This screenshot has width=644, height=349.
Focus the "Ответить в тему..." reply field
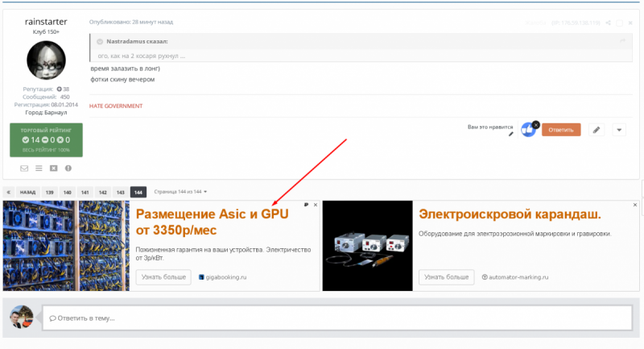point(336,318)
